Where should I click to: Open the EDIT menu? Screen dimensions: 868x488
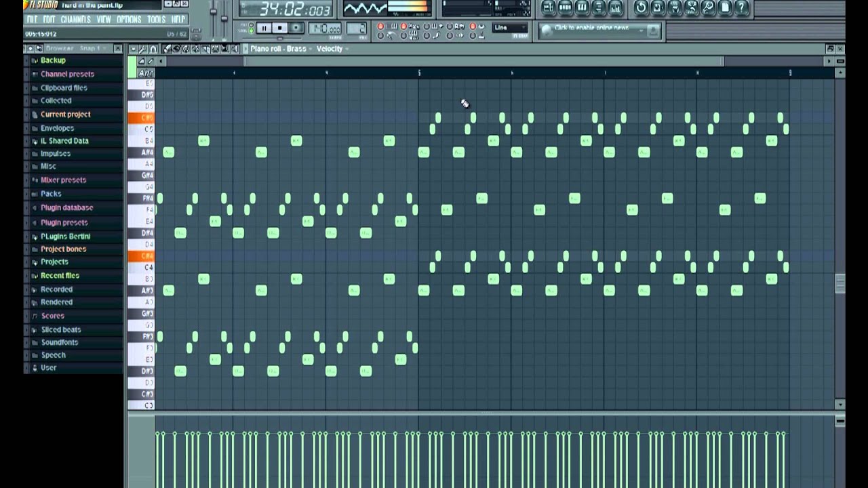coord(49,20)
